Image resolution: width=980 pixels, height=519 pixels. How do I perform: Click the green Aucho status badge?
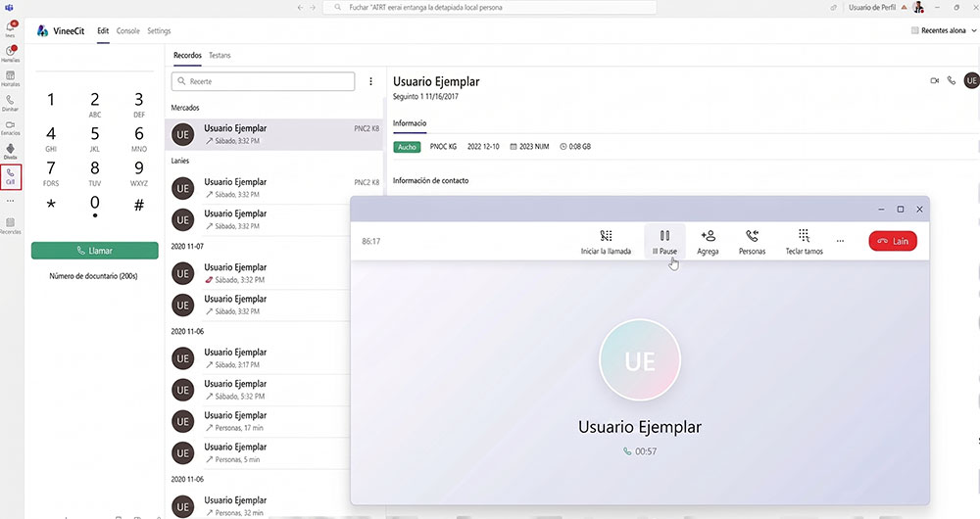[407, 147]
